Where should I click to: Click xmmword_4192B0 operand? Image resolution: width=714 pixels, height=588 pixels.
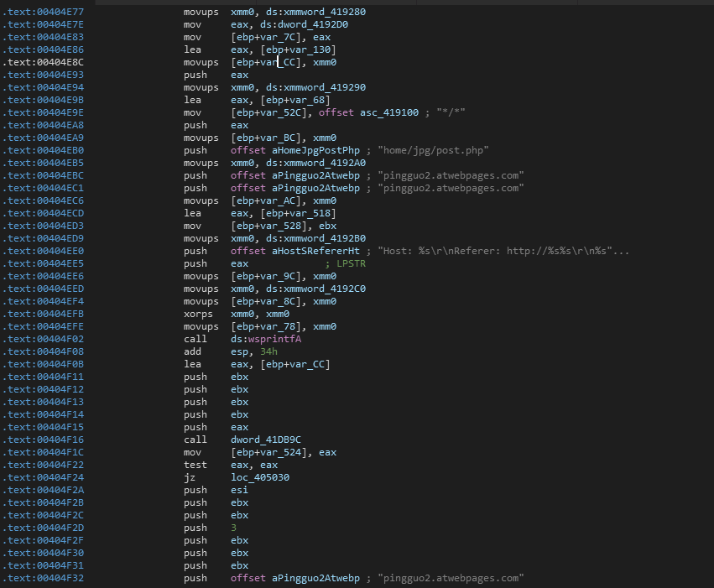(x=325, y=238)
